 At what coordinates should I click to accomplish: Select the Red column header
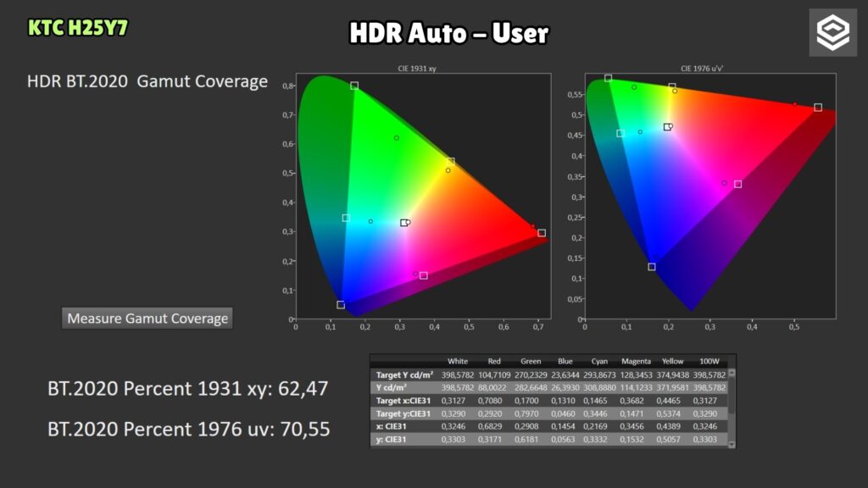coord(494,361)
